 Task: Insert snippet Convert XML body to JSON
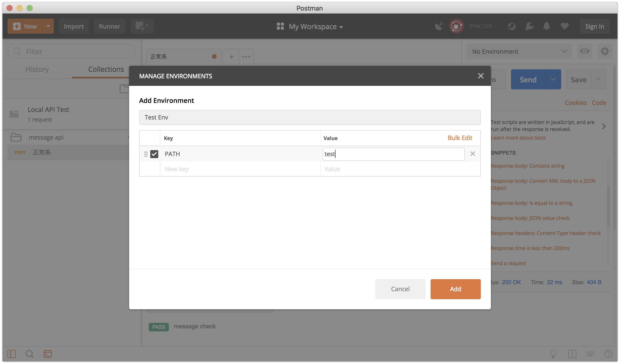[543, 184]
